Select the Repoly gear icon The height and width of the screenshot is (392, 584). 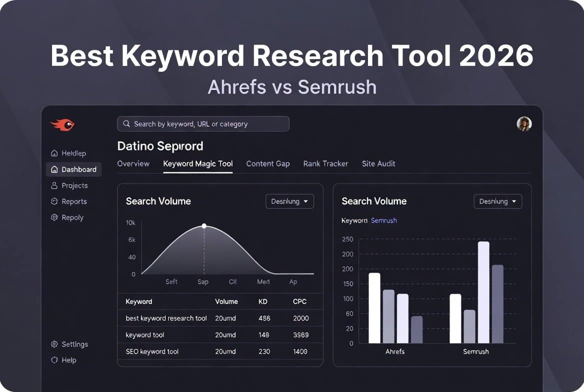click(x=54, y=217)
